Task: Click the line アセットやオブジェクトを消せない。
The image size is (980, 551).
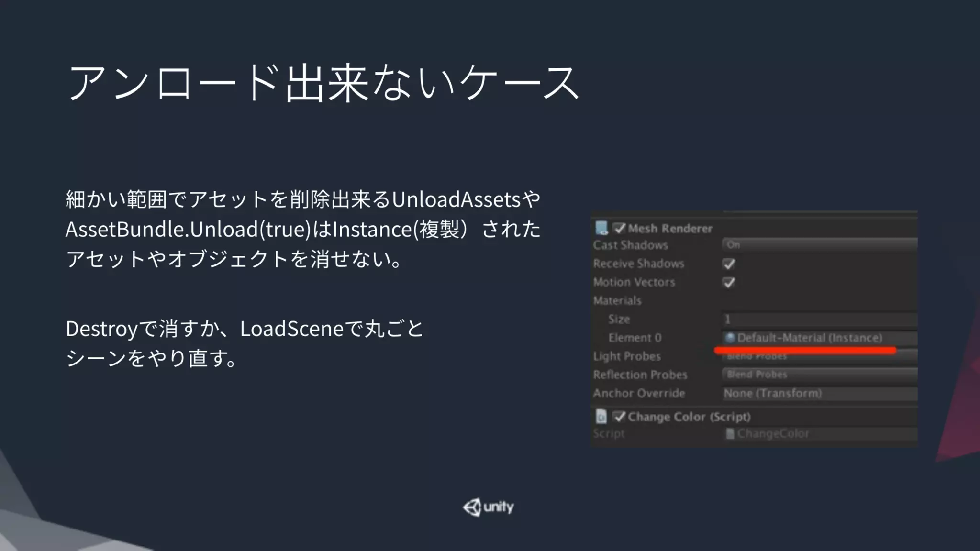Action: [234, 259]
